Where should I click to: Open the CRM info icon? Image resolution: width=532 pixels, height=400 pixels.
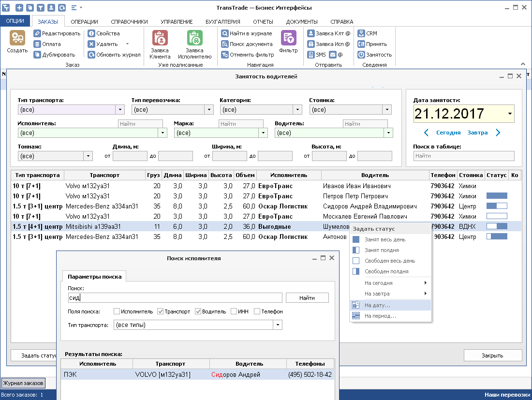click(x=361, y=34)
